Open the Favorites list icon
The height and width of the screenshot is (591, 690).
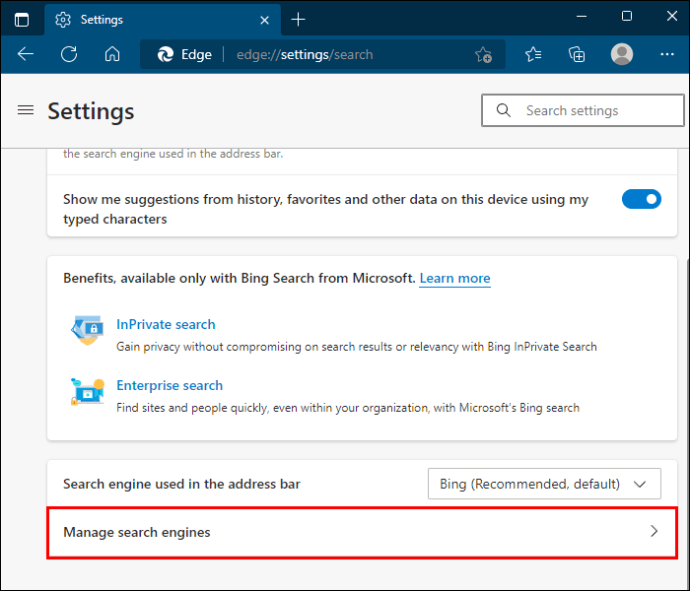pos(533,54)
